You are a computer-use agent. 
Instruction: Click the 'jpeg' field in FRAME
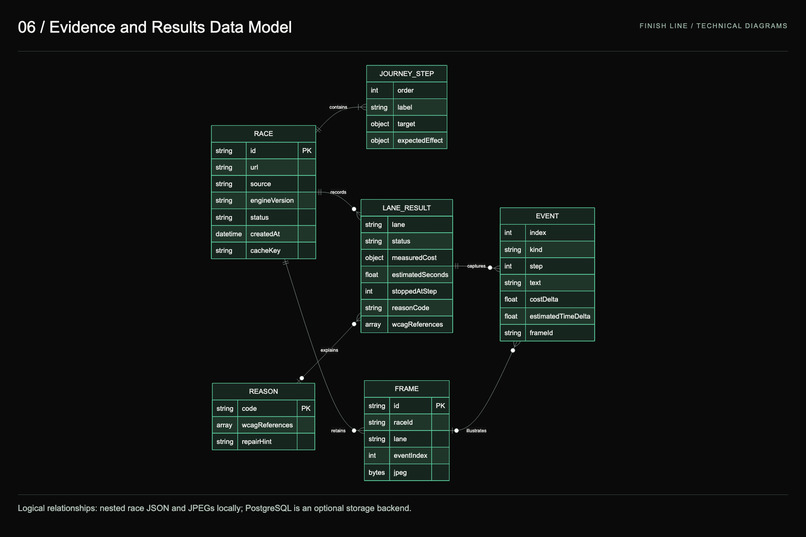click(x=411, y=472)
